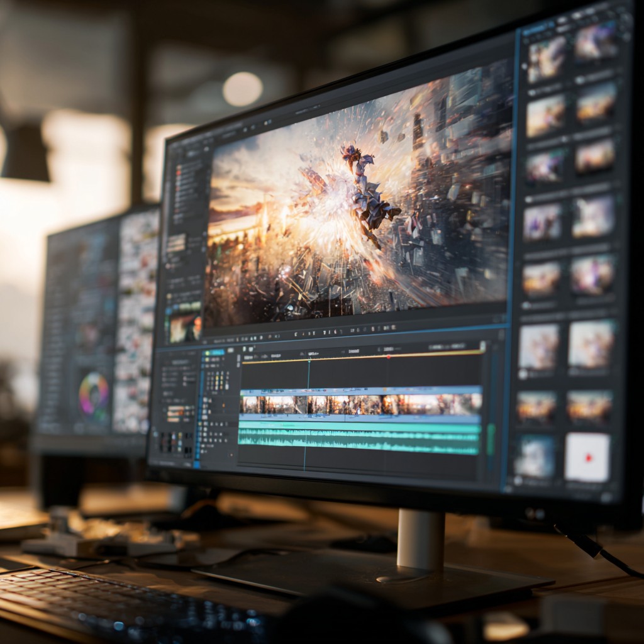The width and height of the screenshot is (644, 644).
Task: Click the orange bar in left effects panel
Action: tap(175, 409)
